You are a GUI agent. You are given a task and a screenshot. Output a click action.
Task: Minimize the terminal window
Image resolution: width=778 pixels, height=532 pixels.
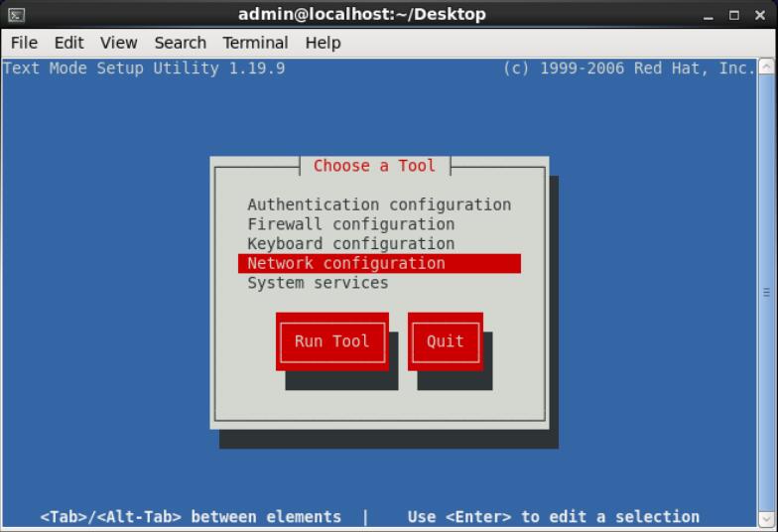click(709, 16)
